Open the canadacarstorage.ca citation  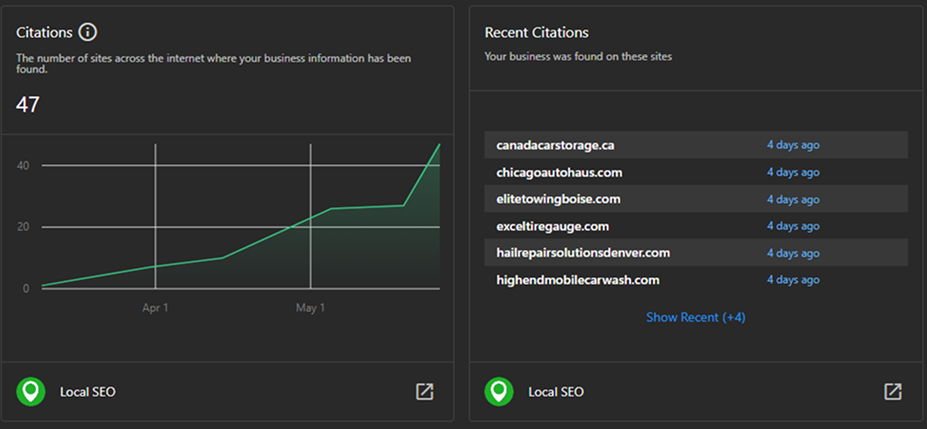(x=555, y=145)
